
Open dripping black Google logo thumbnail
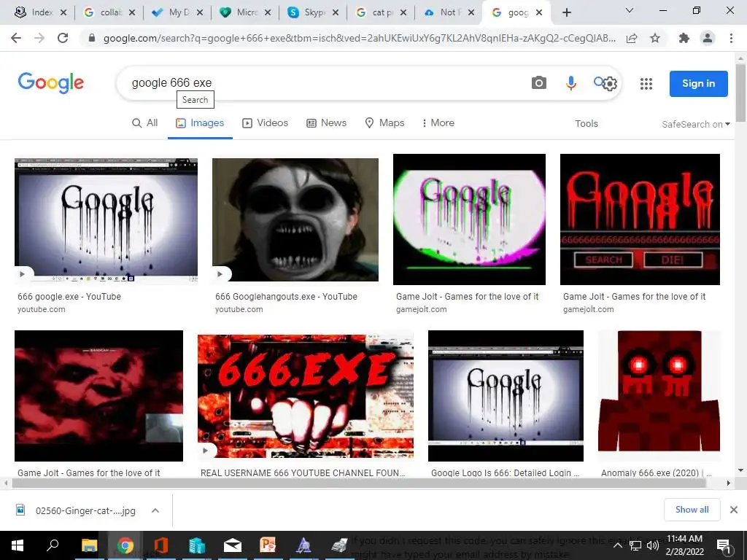tap(107, 220)
